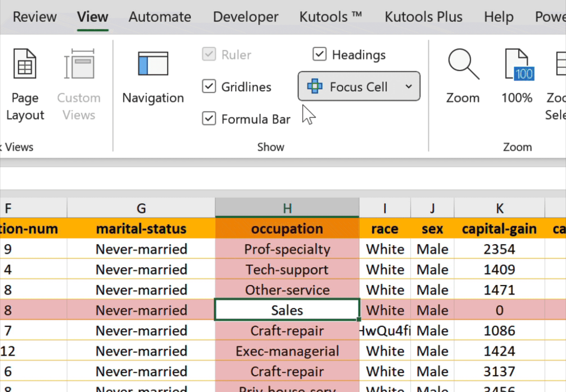The image size is (566, 392).
Task: Select the Other-service cell
Action: coord(287,290)
